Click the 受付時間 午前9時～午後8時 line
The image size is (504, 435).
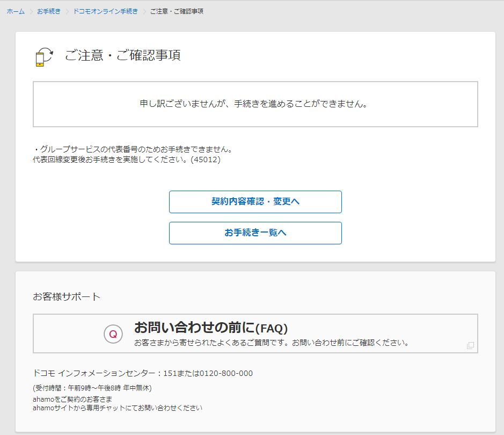(x=92, y=388)
